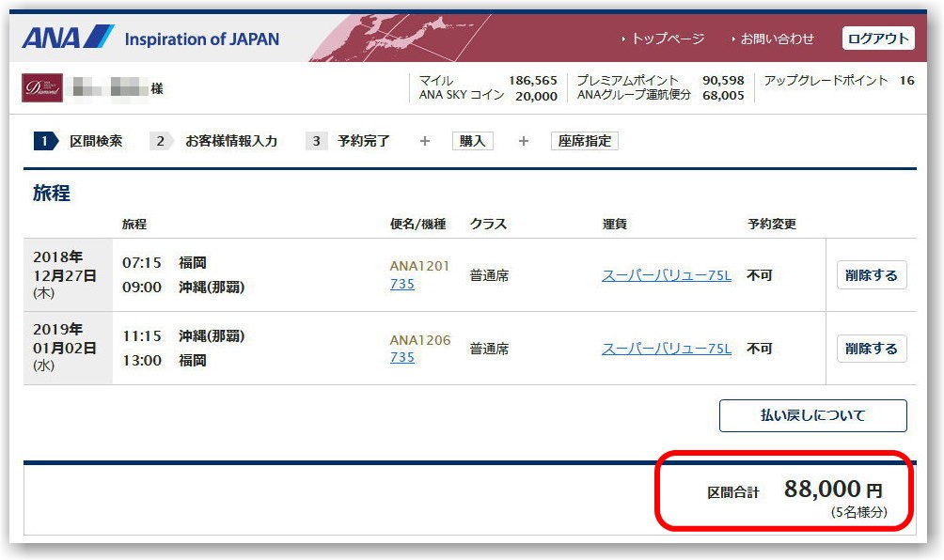Click the 88,000 円 total amount
944x560 pixels.
pyautogui.click(x=833, y=489)
